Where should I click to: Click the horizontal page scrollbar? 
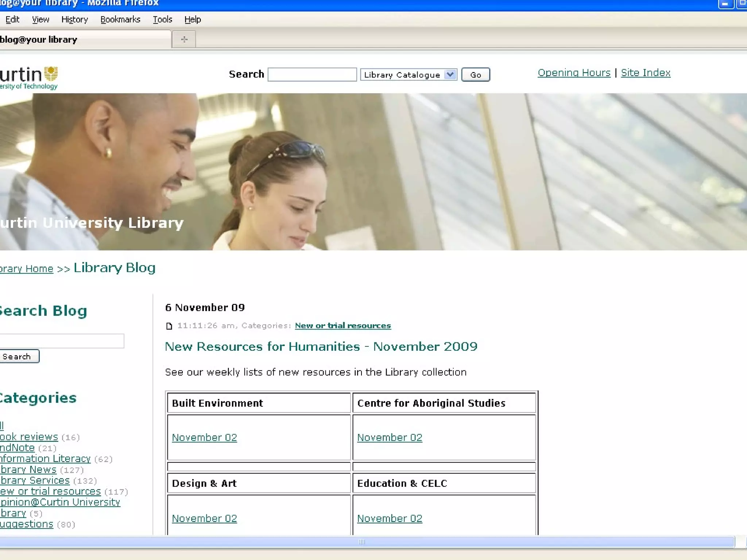coord(361,542)
